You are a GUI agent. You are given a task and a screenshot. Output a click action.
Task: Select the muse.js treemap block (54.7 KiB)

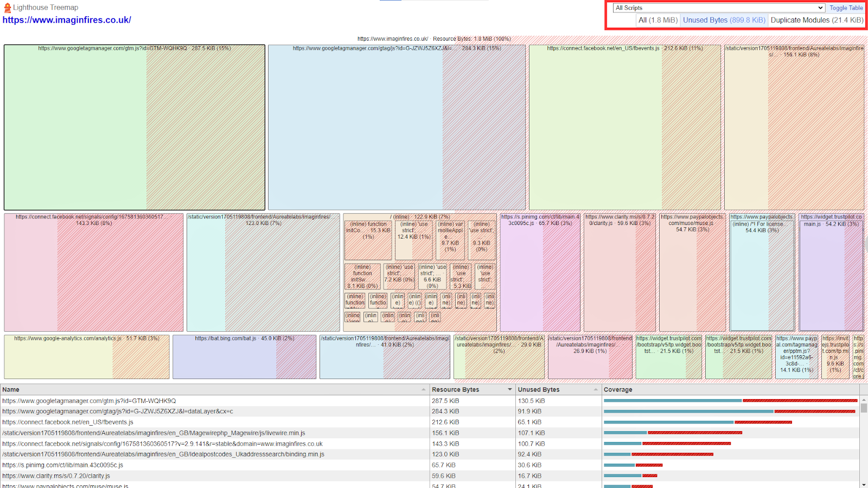[x=692, y=272]
